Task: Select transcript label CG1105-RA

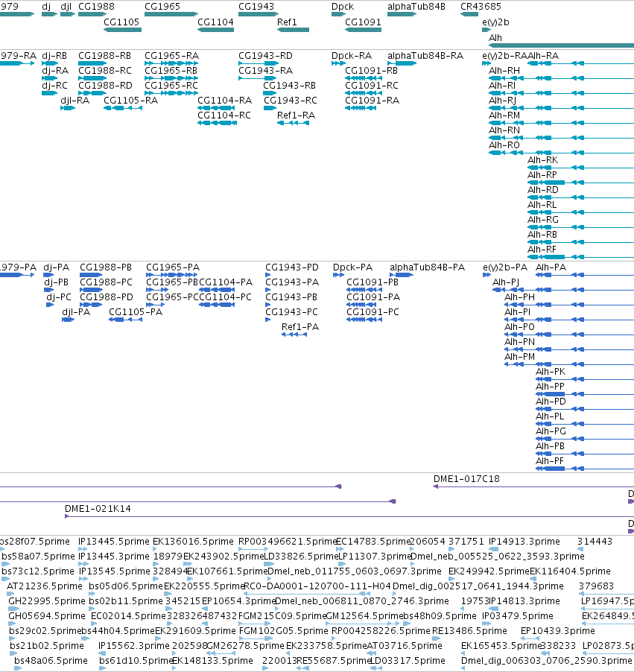Action: (130, 101)
